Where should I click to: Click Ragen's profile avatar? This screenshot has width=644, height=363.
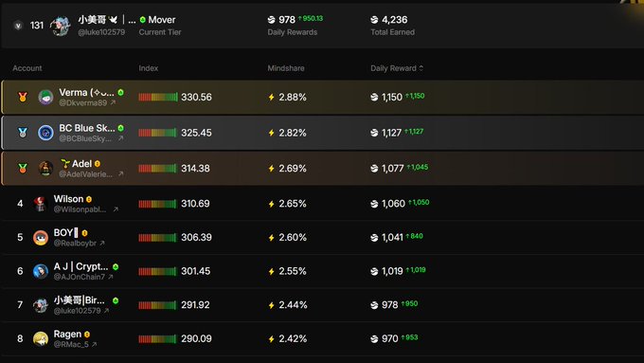point(41,338)
